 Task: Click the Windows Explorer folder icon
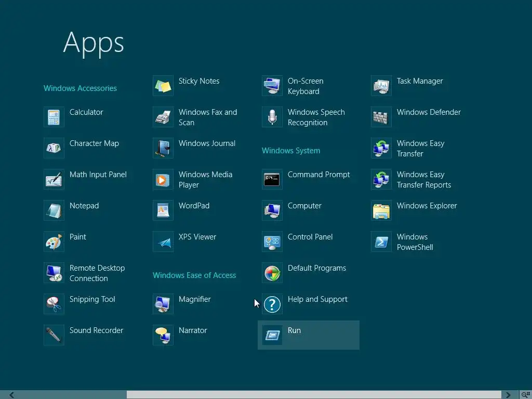point(381,211)
